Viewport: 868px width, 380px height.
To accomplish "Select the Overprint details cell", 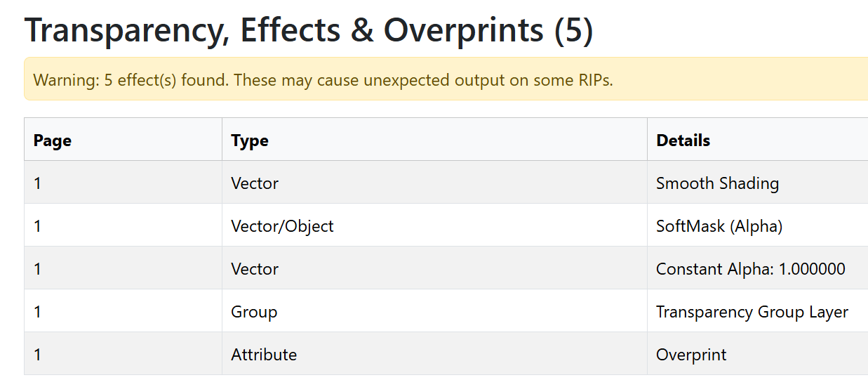I will point(691,355).
